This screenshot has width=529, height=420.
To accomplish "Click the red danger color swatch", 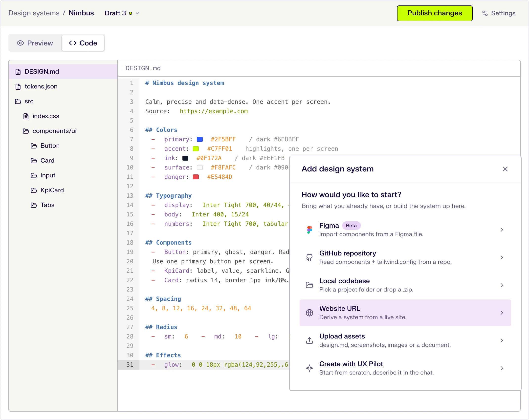I will (x=196, y=177).
